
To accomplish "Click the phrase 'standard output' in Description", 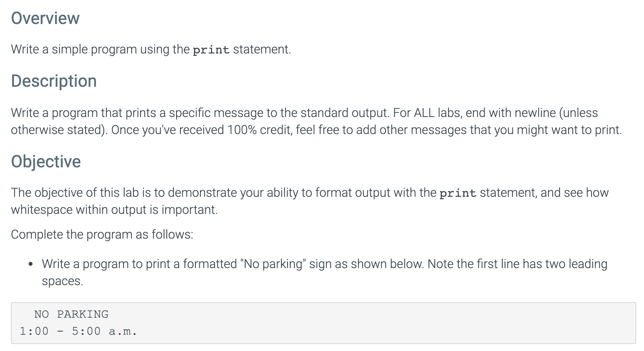I will point(344,113).
